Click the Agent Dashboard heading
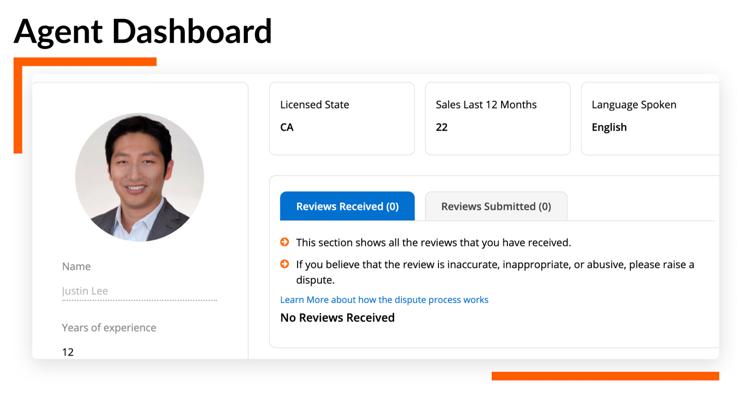This screenshot has width=737, height=400. 143,31
